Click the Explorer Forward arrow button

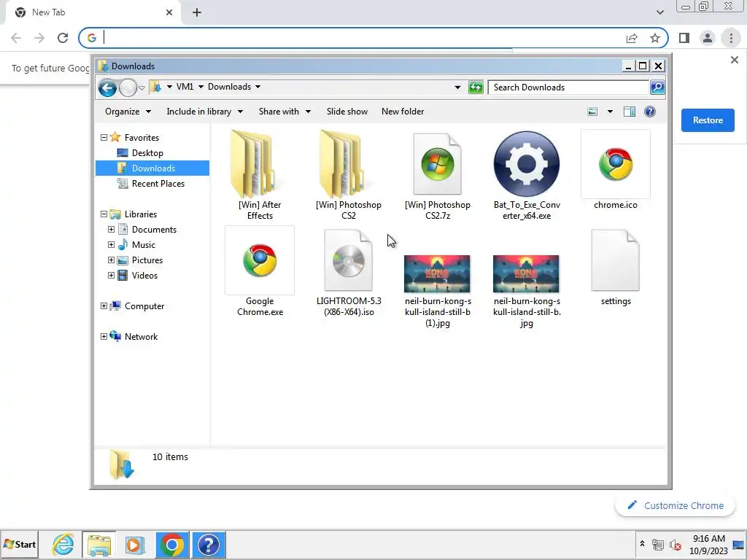tap(128, 87)
